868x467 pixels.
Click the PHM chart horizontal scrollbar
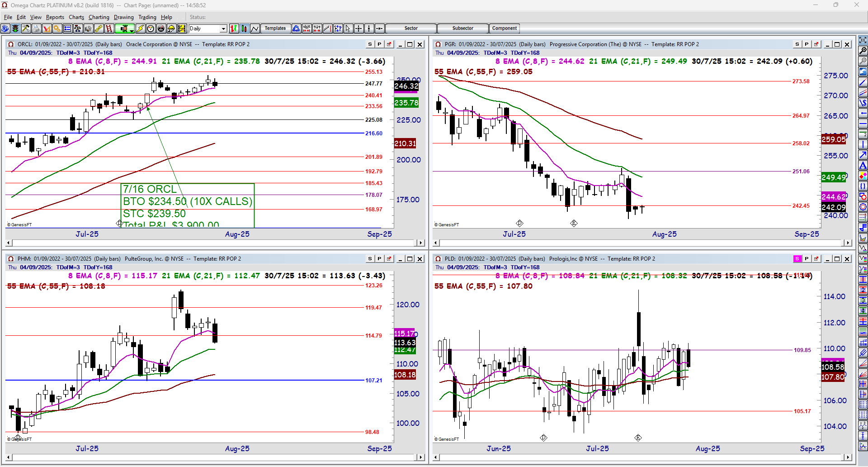click(215, 457)
